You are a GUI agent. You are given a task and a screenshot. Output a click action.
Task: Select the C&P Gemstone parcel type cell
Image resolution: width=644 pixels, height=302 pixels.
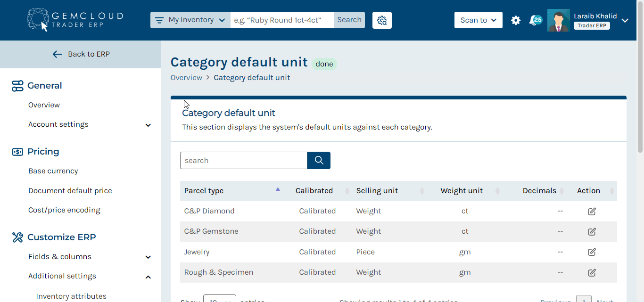211,231
